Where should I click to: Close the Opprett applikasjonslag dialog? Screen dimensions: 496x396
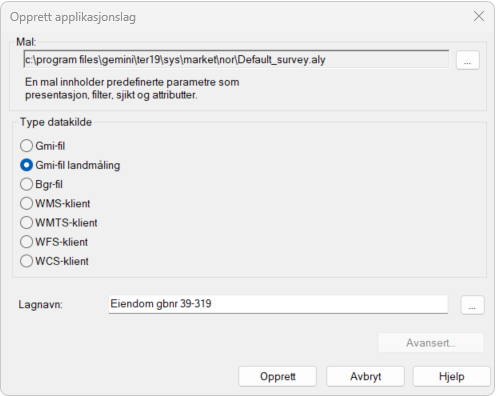coord(479,16)
